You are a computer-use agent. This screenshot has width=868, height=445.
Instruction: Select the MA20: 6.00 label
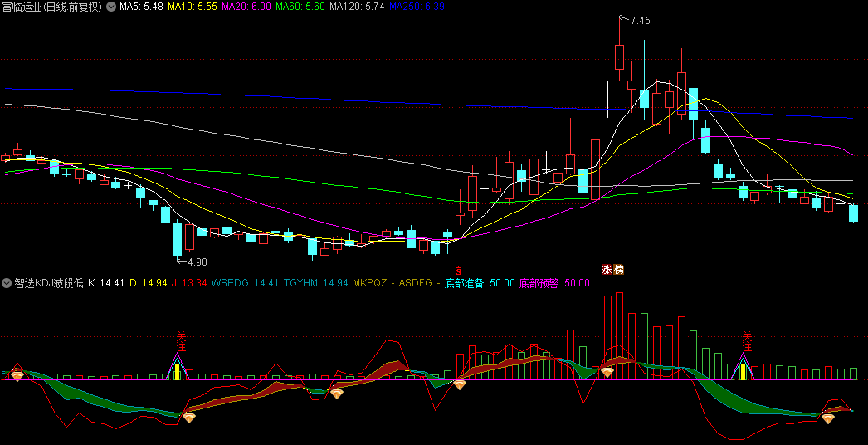click(246, 7)
